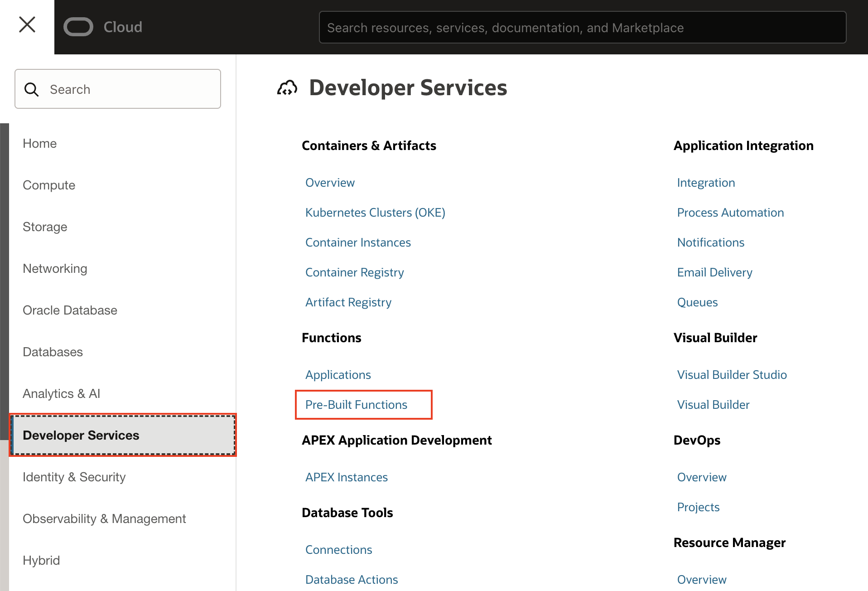Click the Developer Services cloud icon
Screen dimensions: 868x591
pyautogui.click(x=287, y=88)
